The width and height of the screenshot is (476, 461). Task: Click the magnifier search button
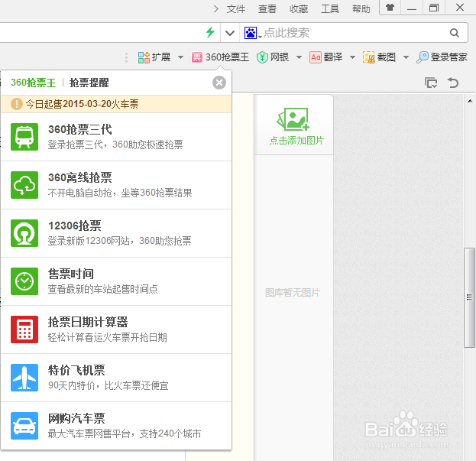454,33
